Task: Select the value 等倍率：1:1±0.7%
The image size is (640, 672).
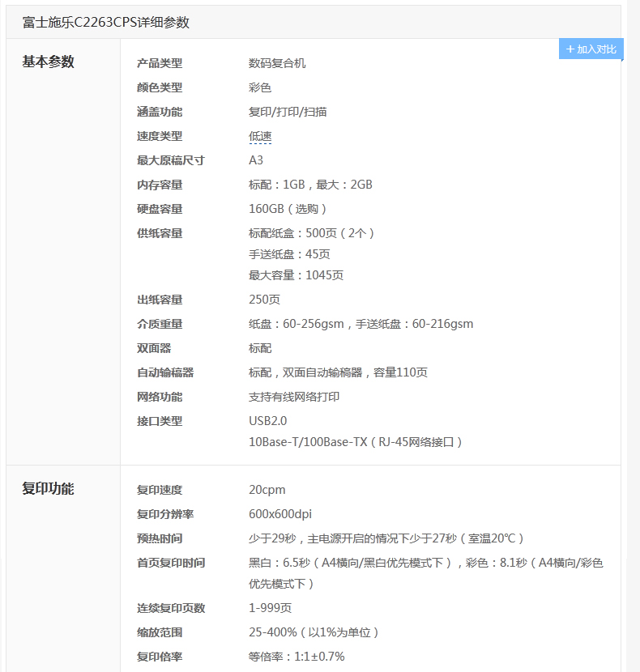Action: click(x=297, y=657)
